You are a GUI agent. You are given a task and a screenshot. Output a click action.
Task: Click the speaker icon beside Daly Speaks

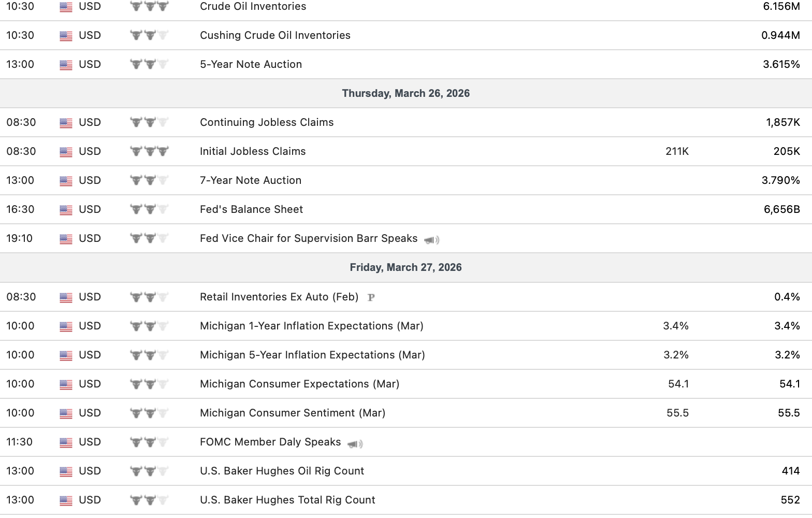(x=355, y=444)
